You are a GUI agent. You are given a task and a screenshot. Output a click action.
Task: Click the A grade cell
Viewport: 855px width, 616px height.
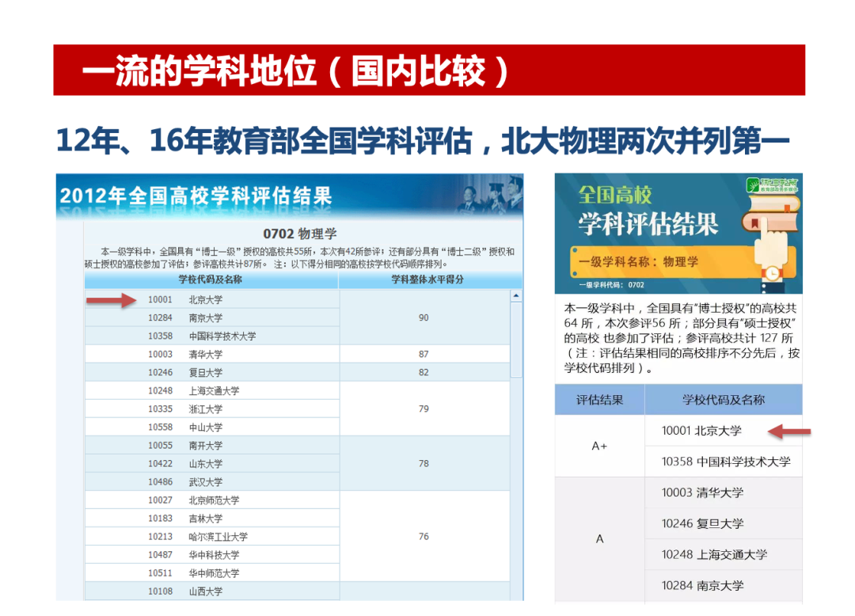click(x=600, y=539)
